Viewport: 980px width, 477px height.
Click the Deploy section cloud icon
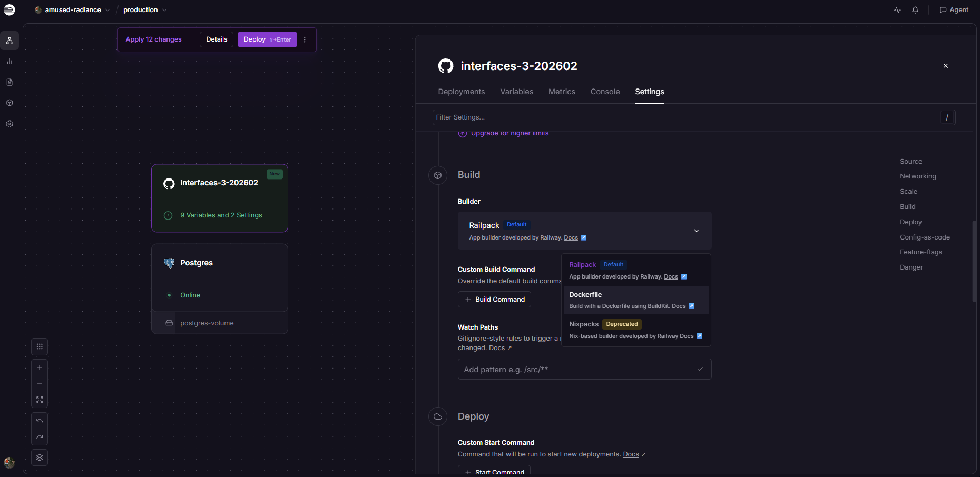point(438,417)
